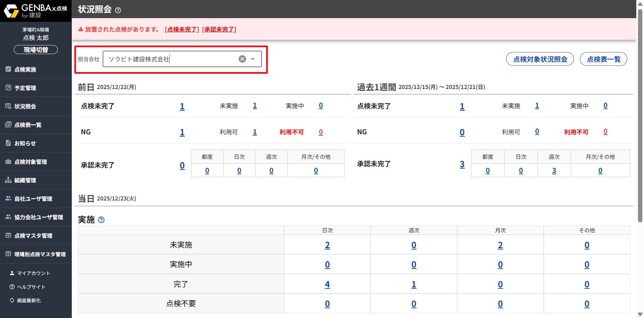The width and height of the screenshot is (644, 318).
Task: Follow the [承認未完了] alert link
Action: tap(219, 30)
